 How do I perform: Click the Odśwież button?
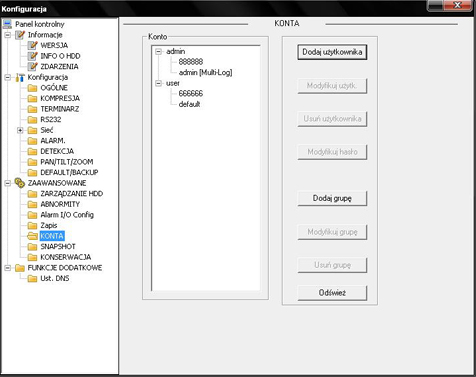pos(332,293)
